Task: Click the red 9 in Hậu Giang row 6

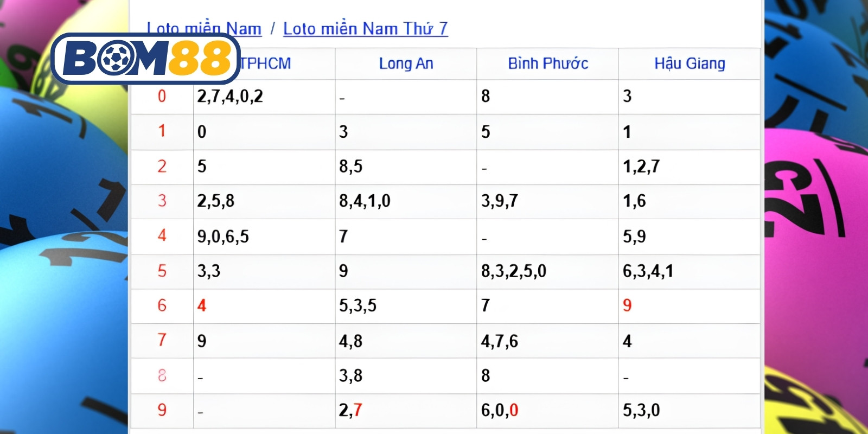Action: coord(627,305)
